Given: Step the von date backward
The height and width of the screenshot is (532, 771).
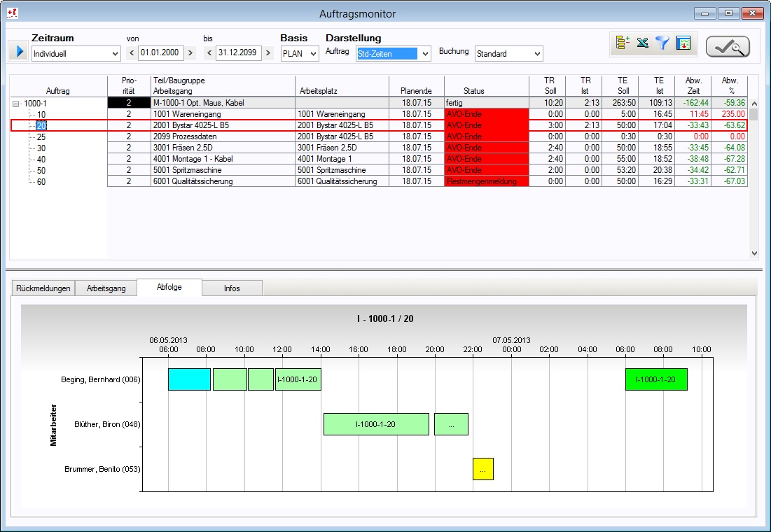Looking at the screenshot, I should [x=131, y=52].
